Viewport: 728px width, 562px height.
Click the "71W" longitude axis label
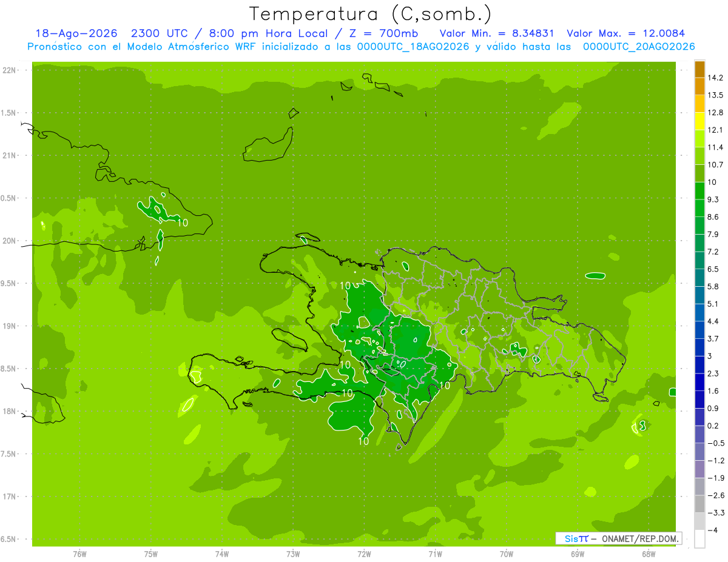point(435,553)
